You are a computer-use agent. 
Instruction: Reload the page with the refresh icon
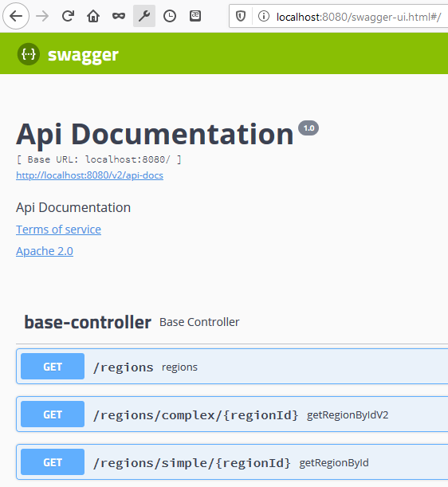(68, 16)
